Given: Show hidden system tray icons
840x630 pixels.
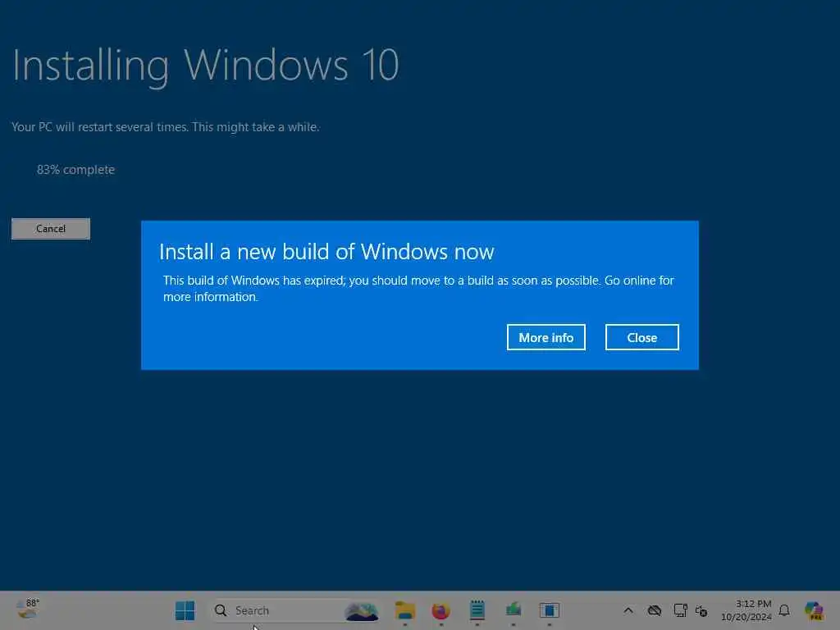Looking at the screenshot, I should [628, 610].
